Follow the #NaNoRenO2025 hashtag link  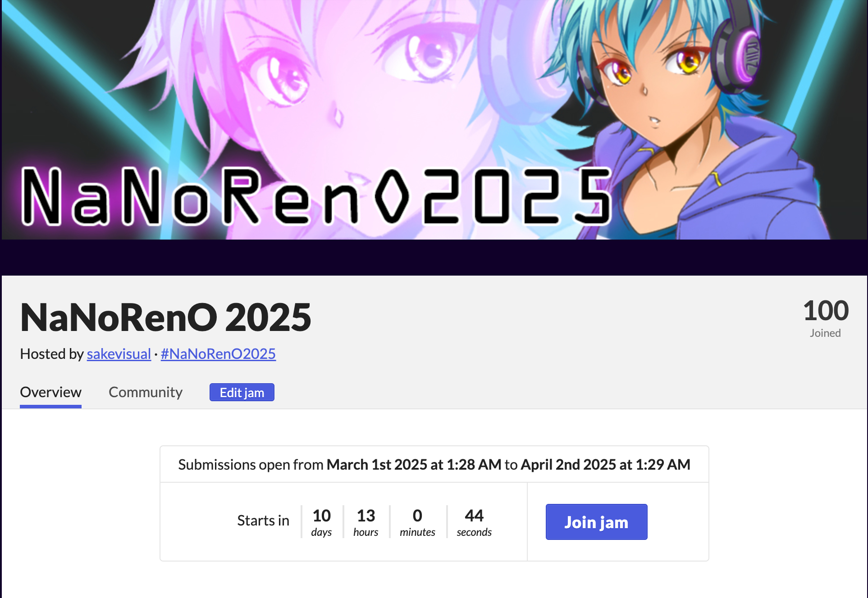[x=218, y=354]
